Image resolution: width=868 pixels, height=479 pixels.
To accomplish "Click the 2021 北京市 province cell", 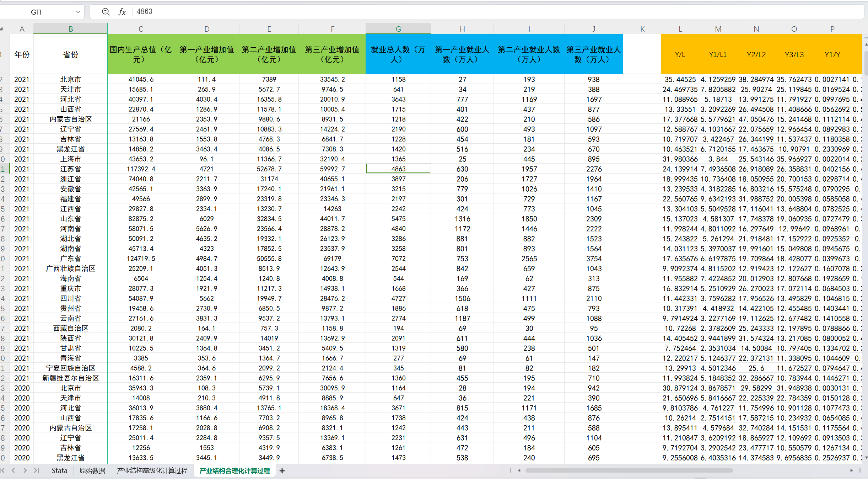I will point(70,79).
